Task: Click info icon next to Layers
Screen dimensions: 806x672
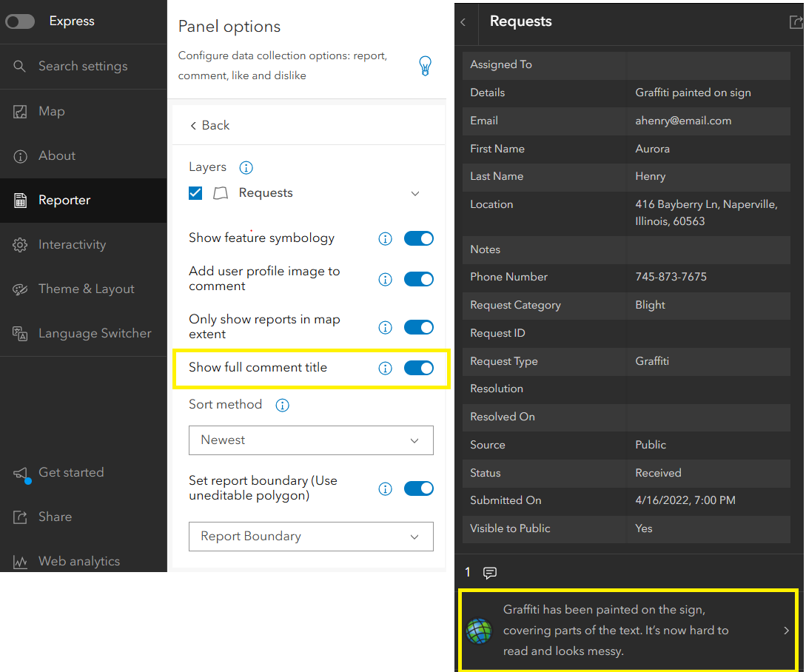Action: (246, 168)
